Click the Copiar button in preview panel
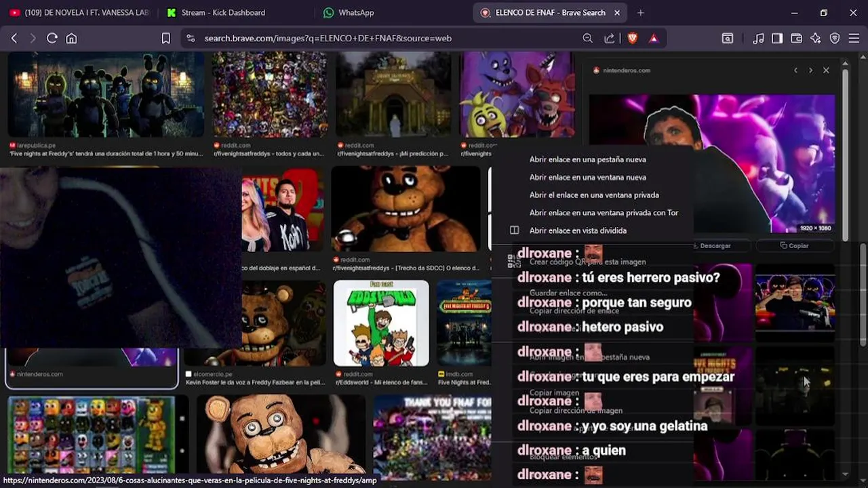 point(794,245)
